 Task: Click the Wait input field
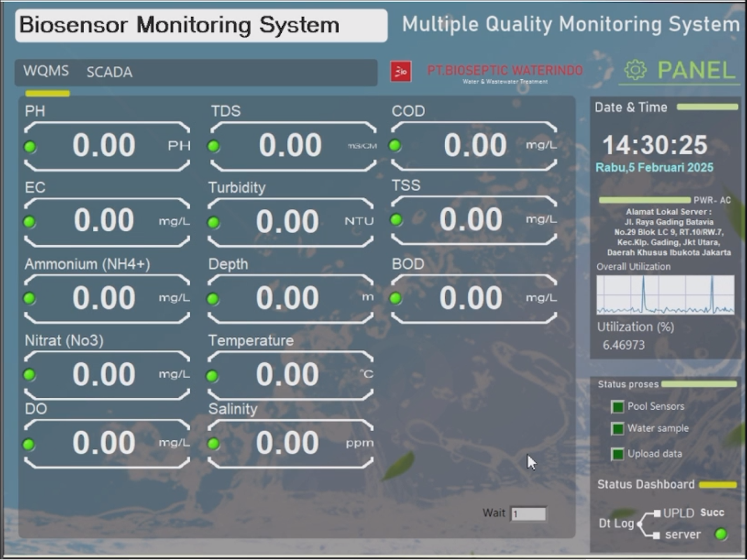coord(528,514)
